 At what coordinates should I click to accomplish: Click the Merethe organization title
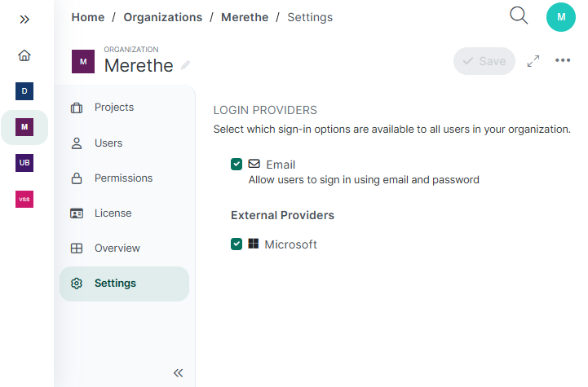[139, 65]
